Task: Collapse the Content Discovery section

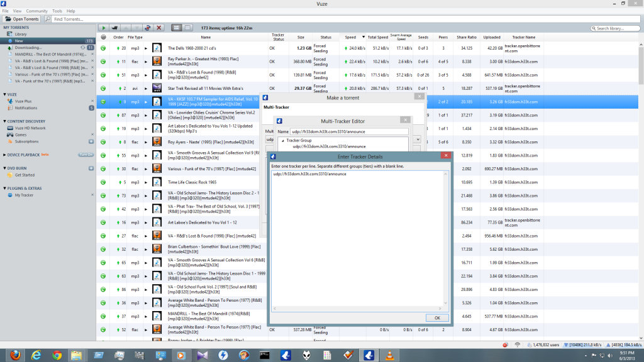Action: (x=4, y=121)
